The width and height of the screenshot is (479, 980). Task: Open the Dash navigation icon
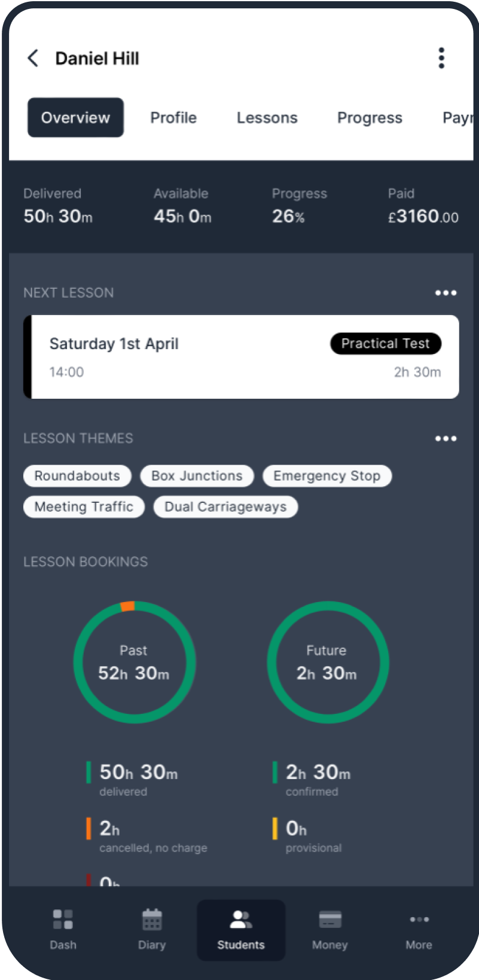click(x=63, y=920)
